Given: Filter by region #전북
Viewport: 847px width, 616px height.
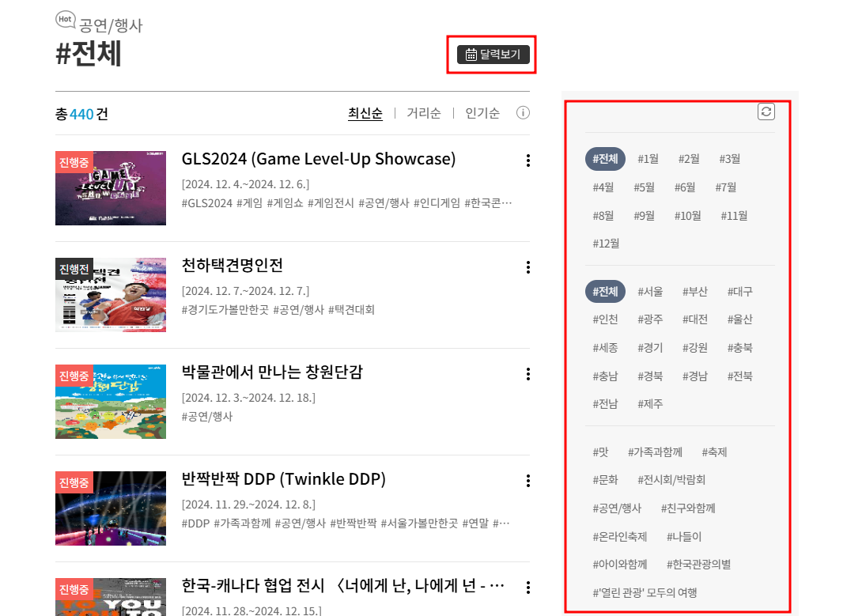Looking at the screenshot, I should tap(740, 376).
